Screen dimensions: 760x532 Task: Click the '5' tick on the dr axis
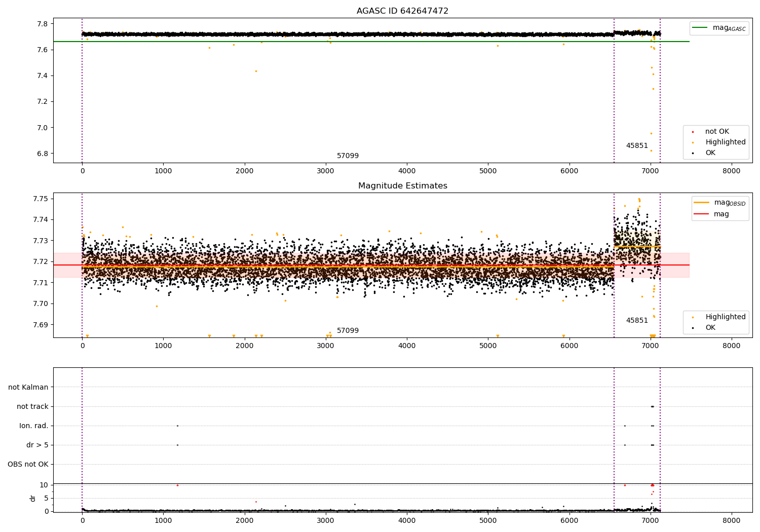point(46,498)
